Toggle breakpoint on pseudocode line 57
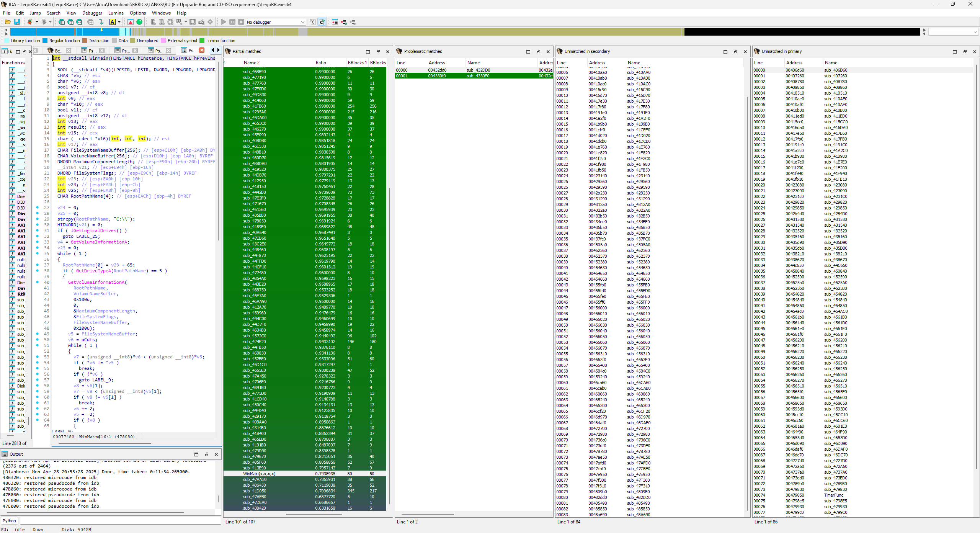This screenshot has height=533, width=980. click(x=37, y=380)
